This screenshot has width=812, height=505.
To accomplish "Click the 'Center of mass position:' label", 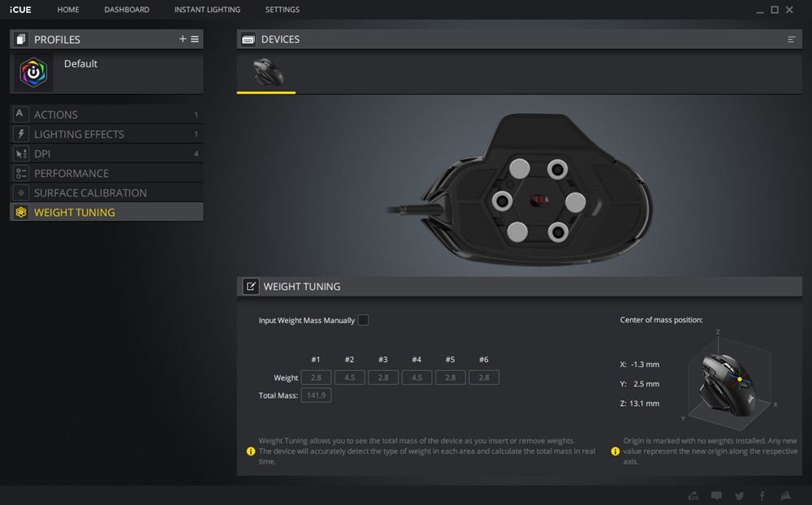I will tap(661, 320).
